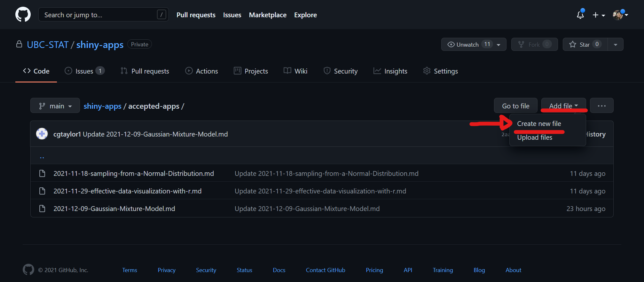Expand the dropdown arrow next to Star
The image size is (644, 282).
[616, 44]
